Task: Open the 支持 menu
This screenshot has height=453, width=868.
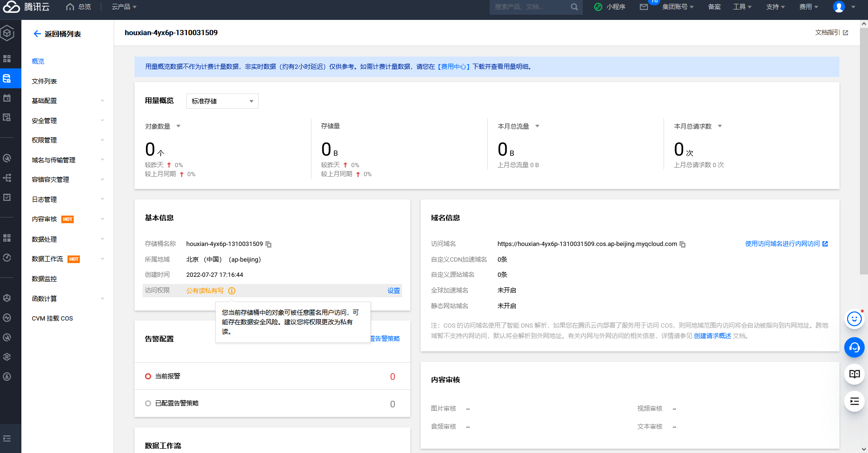Action: pyautogui.click(x=776, y=7)
